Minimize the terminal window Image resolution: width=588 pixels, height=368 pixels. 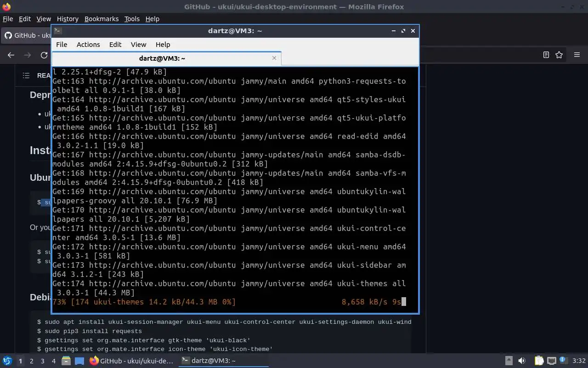pos(394,31)
